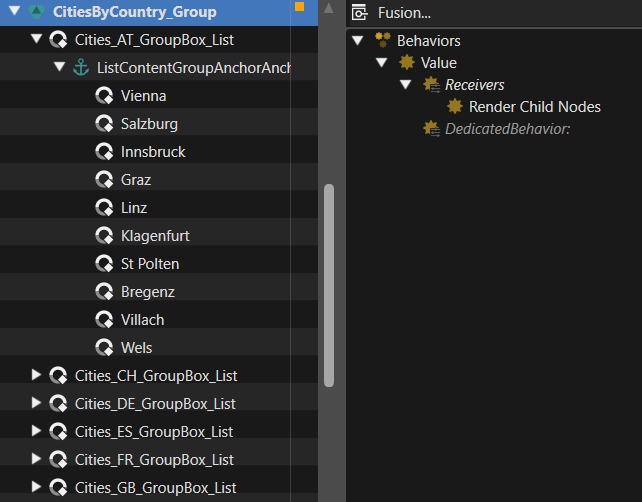Click the CitiesByCountry_Group node icon
The width and height of the screenshot is (642, 502).
(36, 11)
